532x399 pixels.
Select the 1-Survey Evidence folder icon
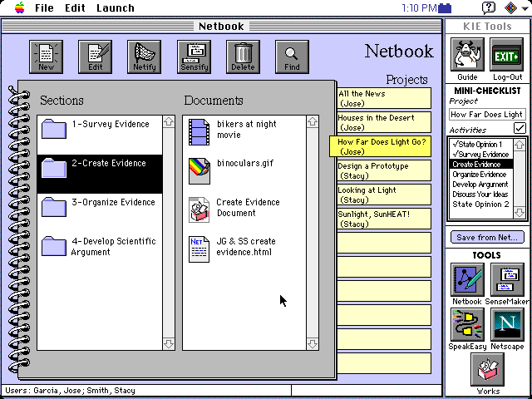click(x=53, y=129)
